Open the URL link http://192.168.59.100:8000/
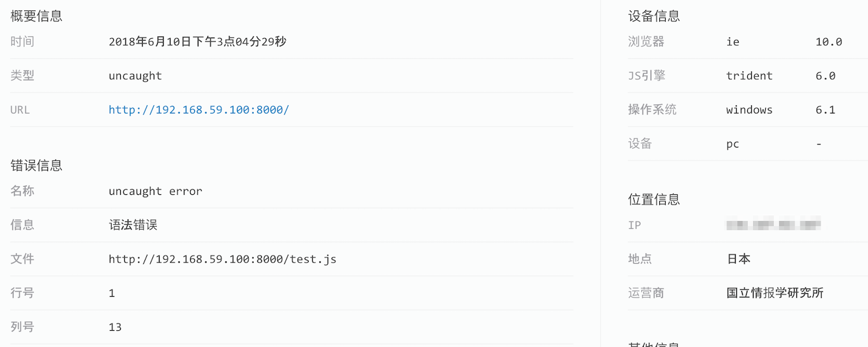The height and width of the screenshot is (347, 868). coord(198,109)
